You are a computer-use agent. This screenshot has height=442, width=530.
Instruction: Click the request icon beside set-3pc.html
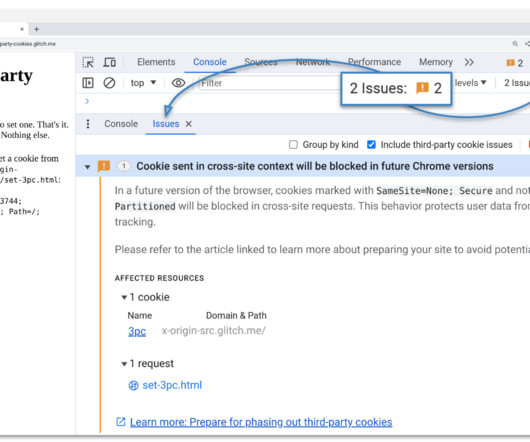[x=134, y=386]
